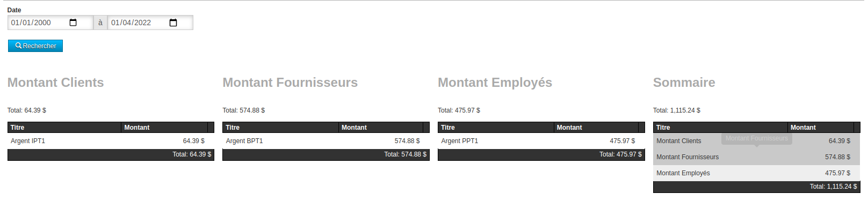Open calendar picker of the start date

pos(73,23)
